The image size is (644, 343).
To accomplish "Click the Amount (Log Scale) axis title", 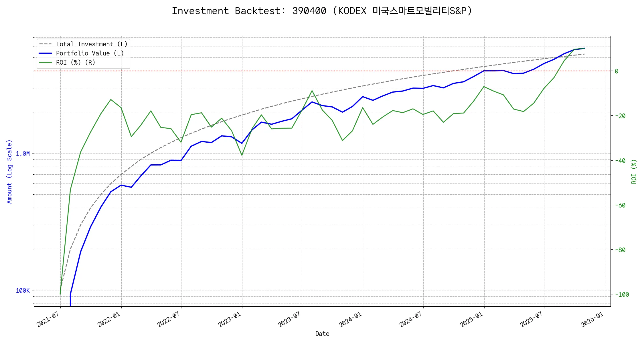I will click(9, 171).
